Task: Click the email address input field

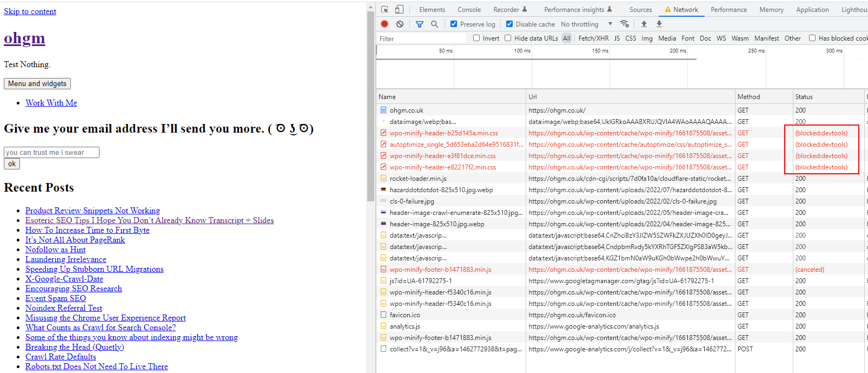Action: click(x=51, y=152)
